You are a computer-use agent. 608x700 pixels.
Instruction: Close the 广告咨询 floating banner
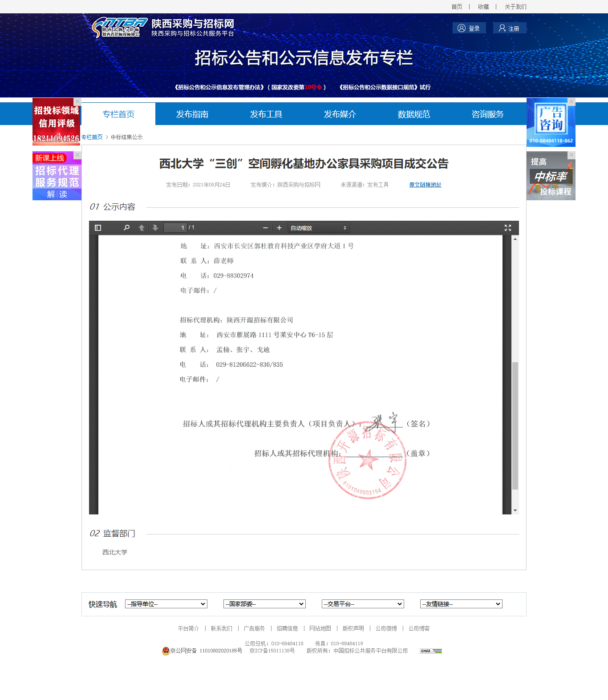[x=572, y=101]
